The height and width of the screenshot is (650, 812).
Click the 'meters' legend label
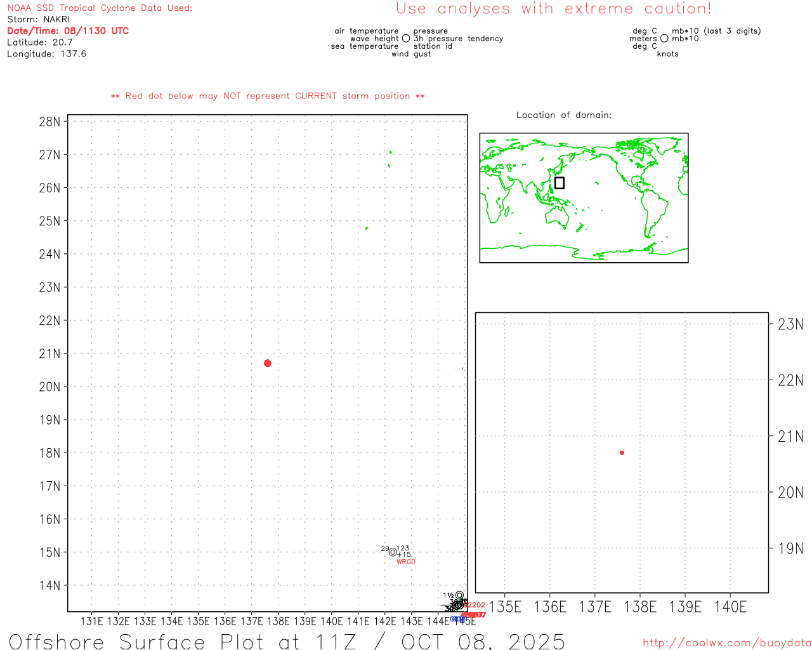click(x=643, y=39)
